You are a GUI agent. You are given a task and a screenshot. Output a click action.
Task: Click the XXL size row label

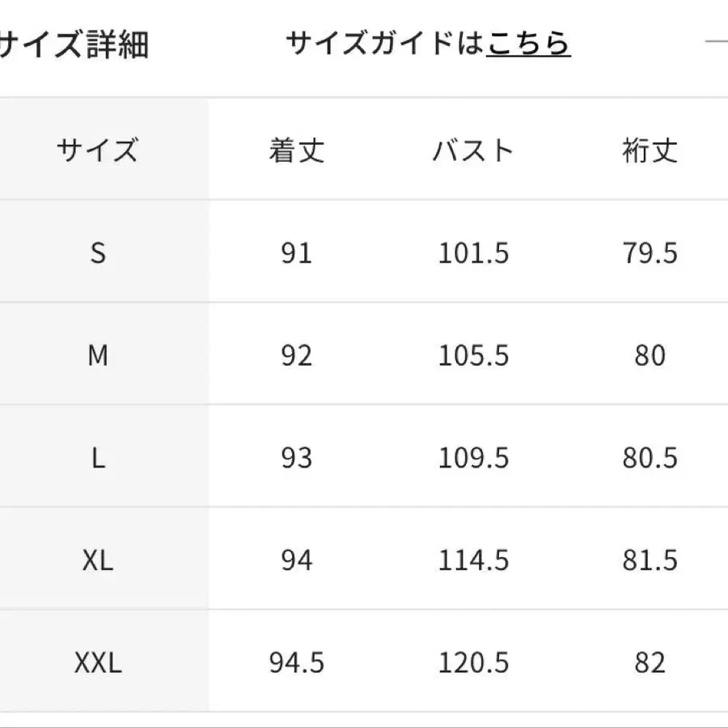[97, 663]
